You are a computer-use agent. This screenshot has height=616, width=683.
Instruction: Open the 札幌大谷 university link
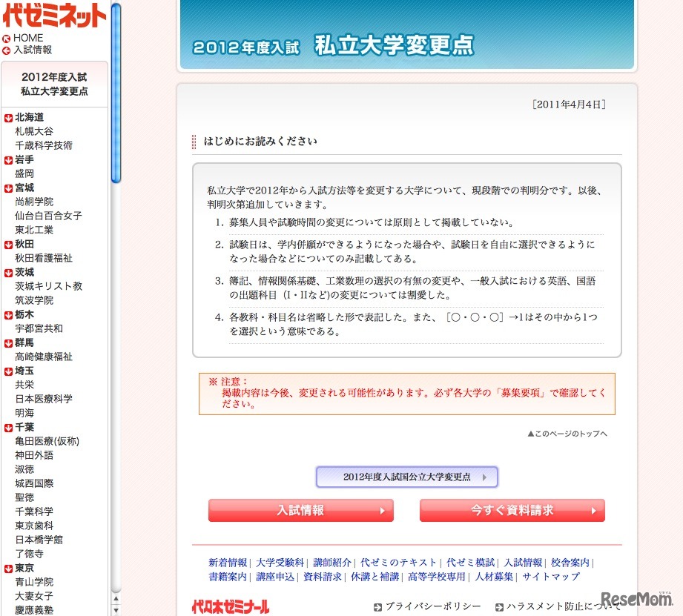coord(33,130)
